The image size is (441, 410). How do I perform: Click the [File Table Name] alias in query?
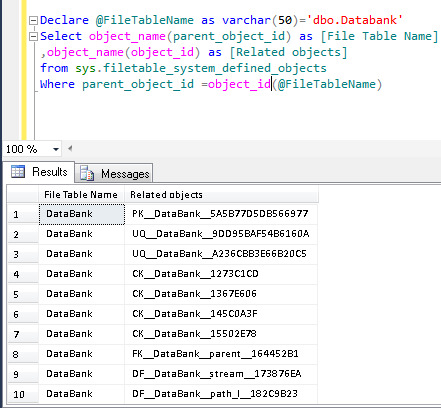[x=379, y=36]
